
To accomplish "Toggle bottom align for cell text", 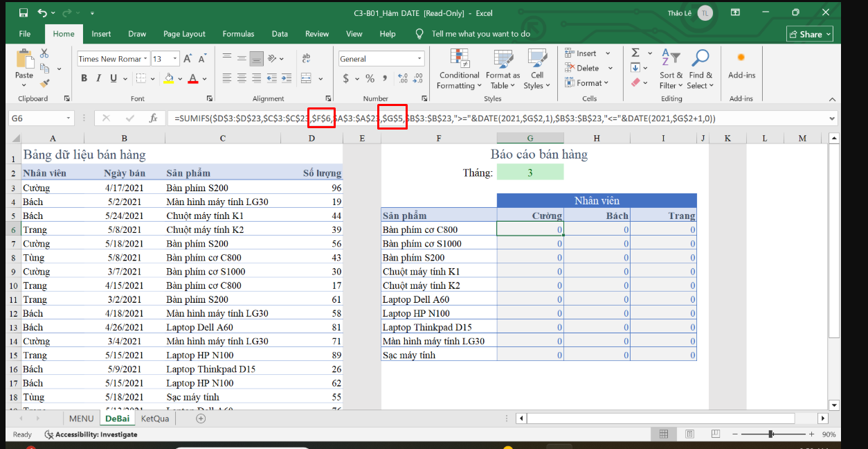I will click(256, 59).
